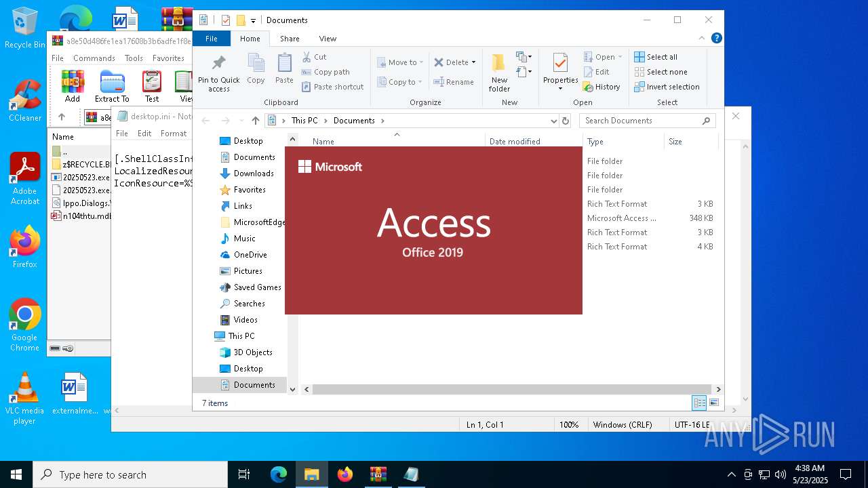The height and width of the screenshot is (488, 868).
Task: Open VLC media player shortcut
Action: tap(25, 399)
